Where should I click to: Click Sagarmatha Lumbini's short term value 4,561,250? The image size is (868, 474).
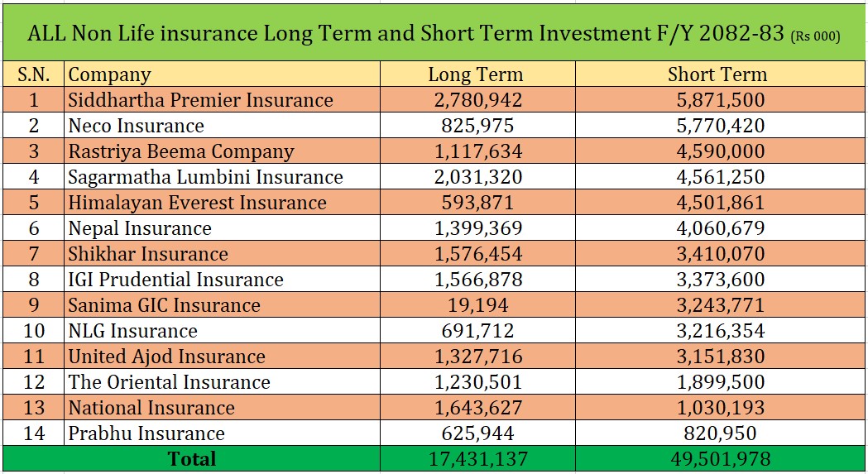[717, 177]
